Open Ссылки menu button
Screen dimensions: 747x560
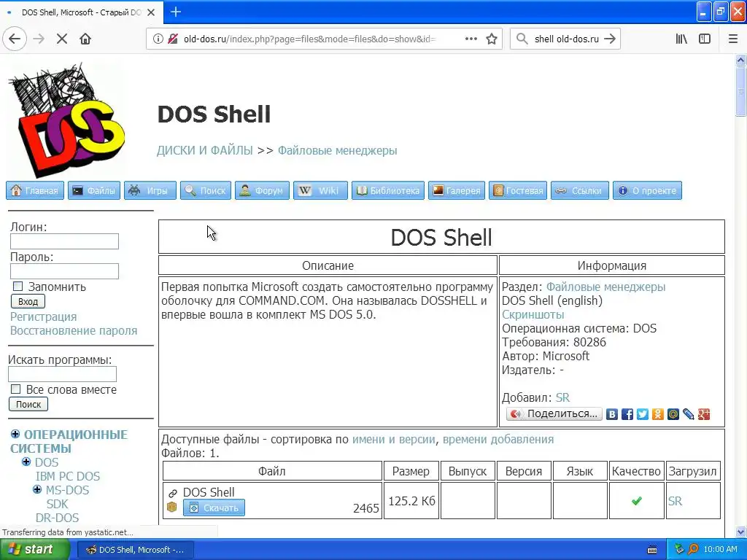click(580, 190)
